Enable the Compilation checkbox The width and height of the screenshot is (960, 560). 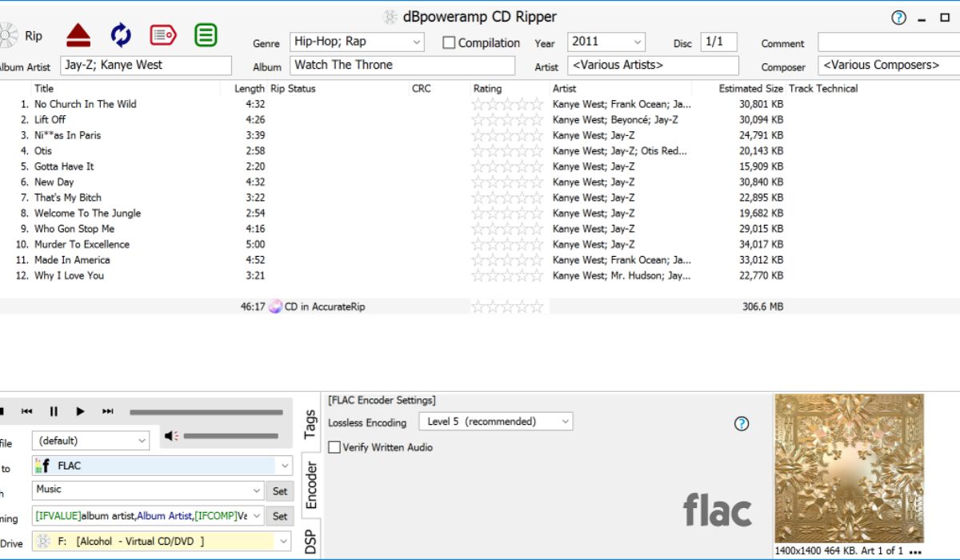pyautogui.click(x=450, y=43)
